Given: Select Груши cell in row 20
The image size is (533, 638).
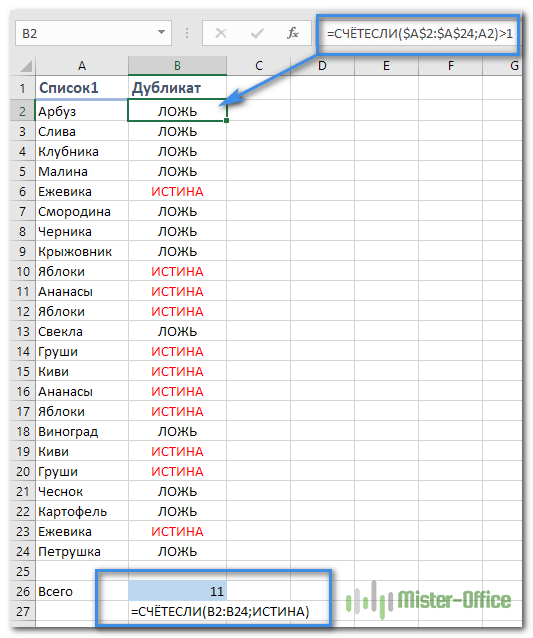Looking at the screenshot, I should [82, 471].
